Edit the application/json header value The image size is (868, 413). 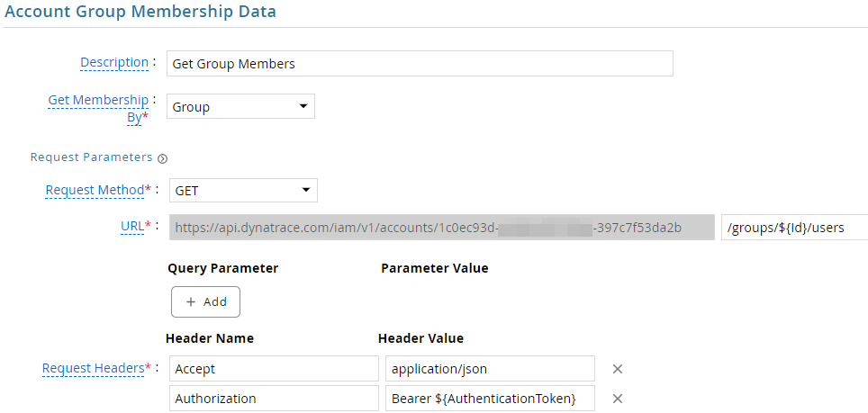[x=491, y=369]
